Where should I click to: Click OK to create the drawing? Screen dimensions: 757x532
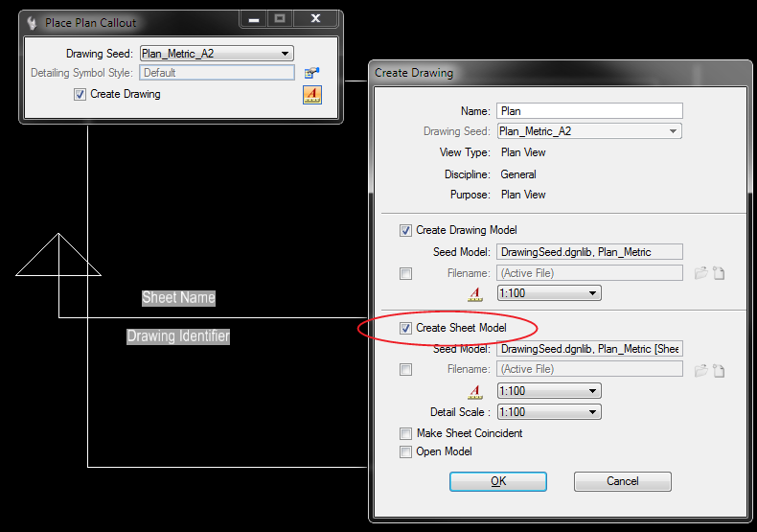coord(498,481)
